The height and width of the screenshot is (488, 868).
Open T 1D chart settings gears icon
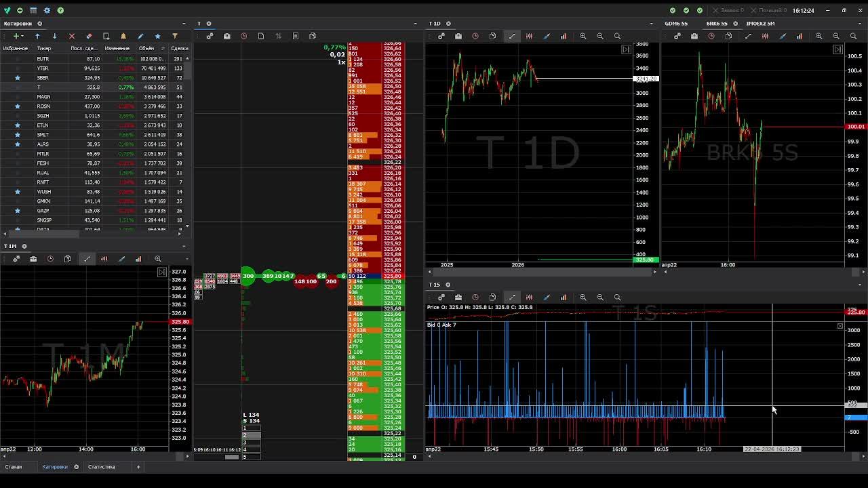click(x=441, y=36)
